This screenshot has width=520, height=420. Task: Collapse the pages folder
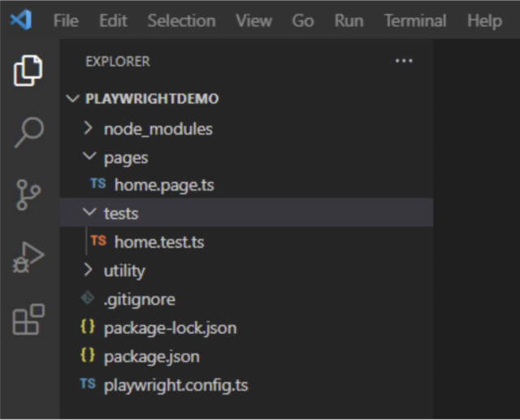[89, 157]
